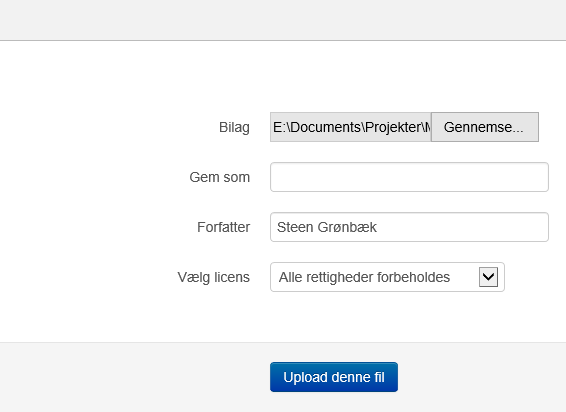566x412 pixels.
Task: Click the Forfatter field containing Steen Grønbæk
Action: 409,227
